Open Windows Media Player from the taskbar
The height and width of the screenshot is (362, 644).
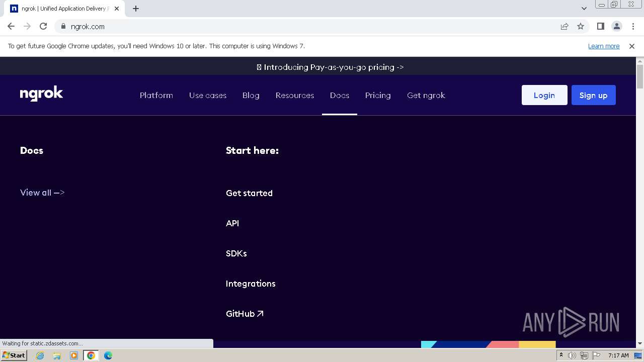pos(74,355)
